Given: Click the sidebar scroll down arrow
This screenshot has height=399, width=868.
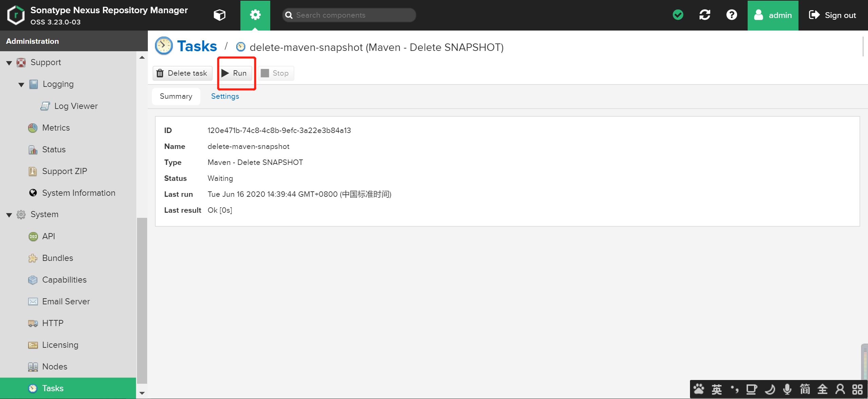Looking at the screenshot, I should tap(142, 393).
